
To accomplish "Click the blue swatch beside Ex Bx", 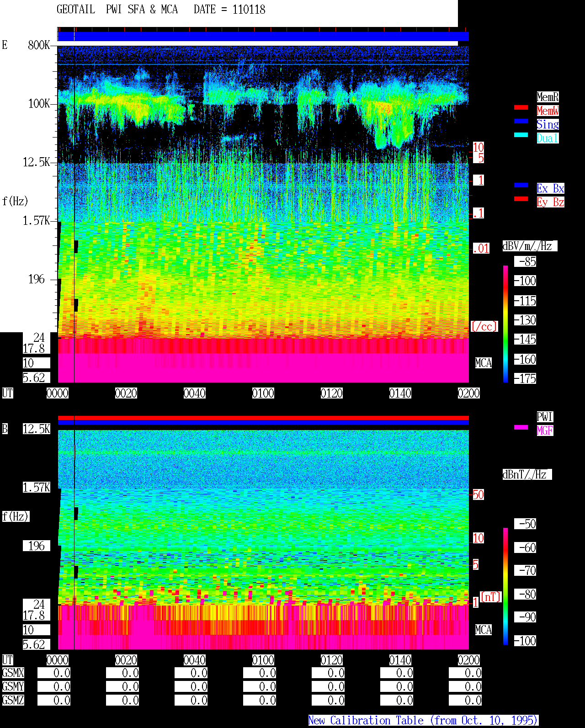I will pyautogui.click(x=521, y=185).
